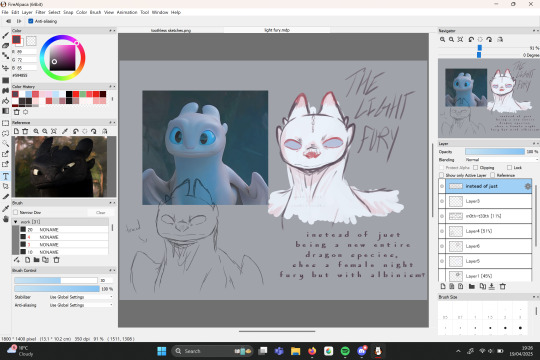Collapse the work [31] brush group
Screen dimensions: 540x360
coord(16,222)
